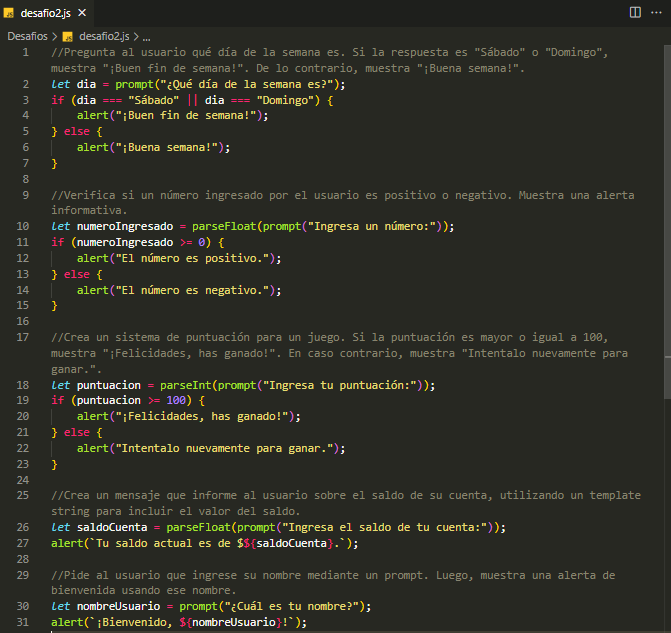Screen dimensions: 671x633
Task: Click the saldoCuenta variable declaration
Action: pos(112,526)
